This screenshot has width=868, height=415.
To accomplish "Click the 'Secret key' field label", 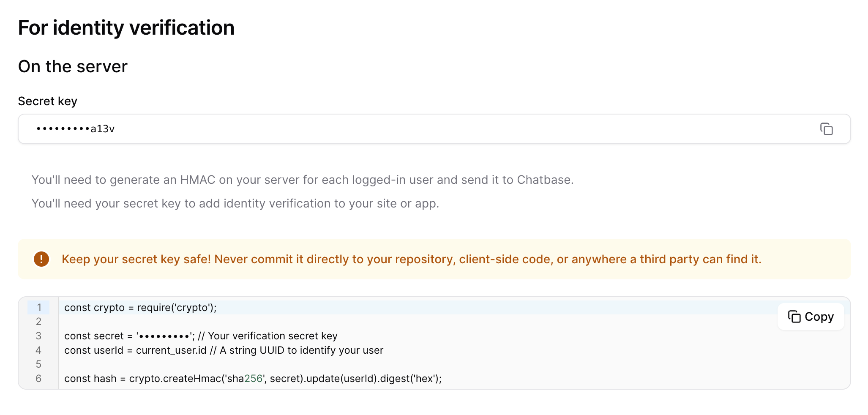I will [47, 101].
